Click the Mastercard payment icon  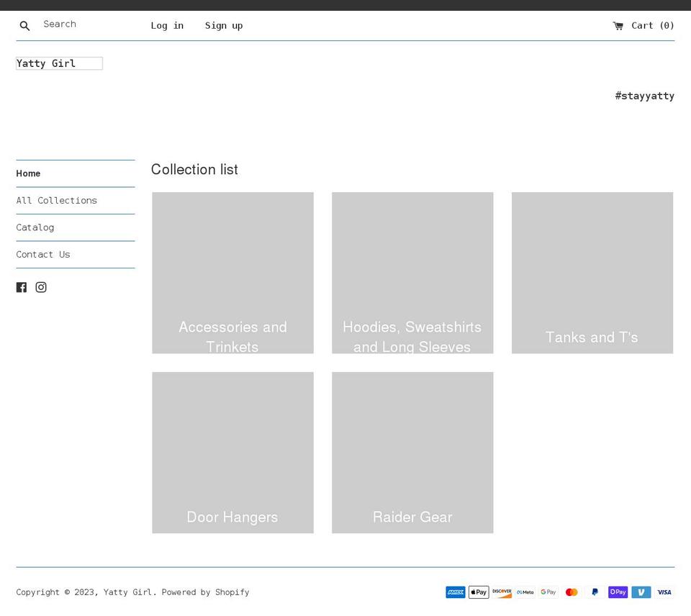(572, 592)
